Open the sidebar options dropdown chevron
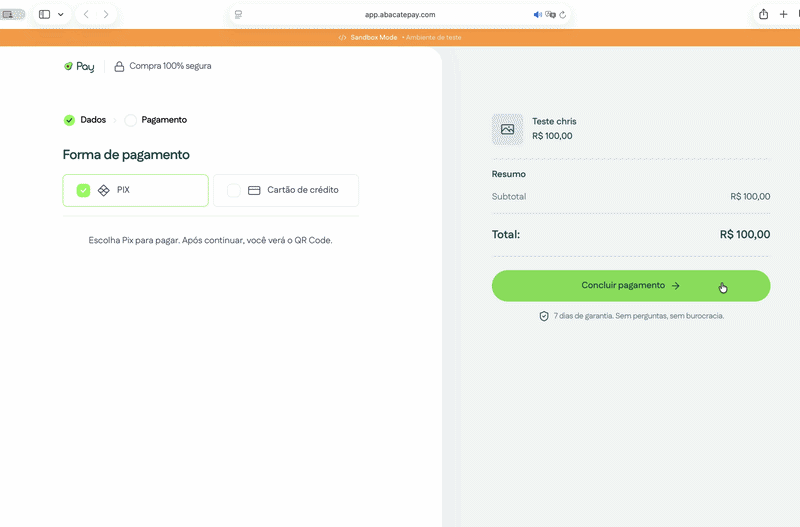The width and height of the screenshot is (800, 527). 61,14
